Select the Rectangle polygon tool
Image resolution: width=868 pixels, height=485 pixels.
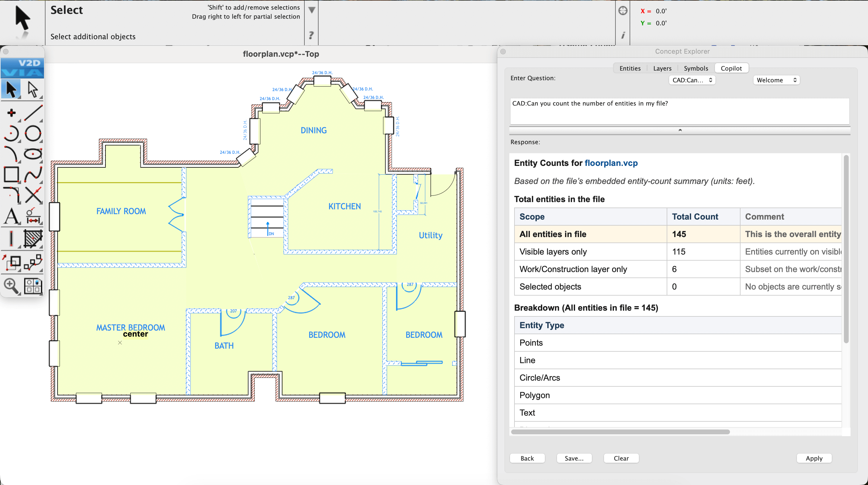(x=12, y=174)
